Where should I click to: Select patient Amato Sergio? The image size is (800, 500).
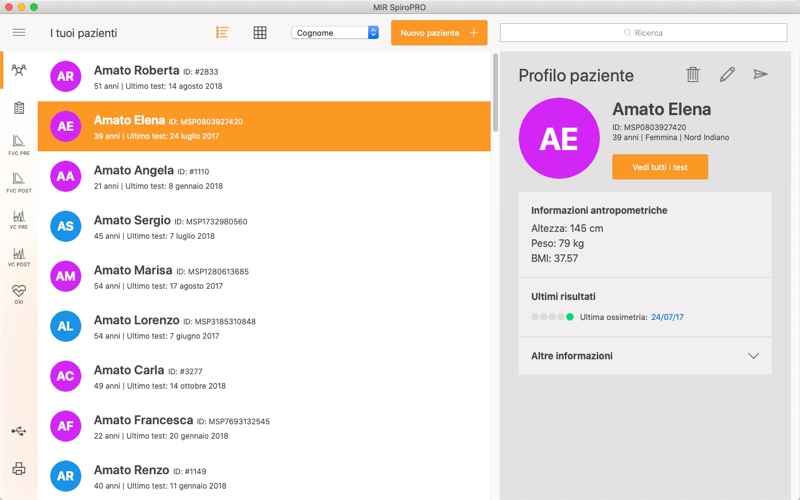pyautogui.click(x=264, y=226)
